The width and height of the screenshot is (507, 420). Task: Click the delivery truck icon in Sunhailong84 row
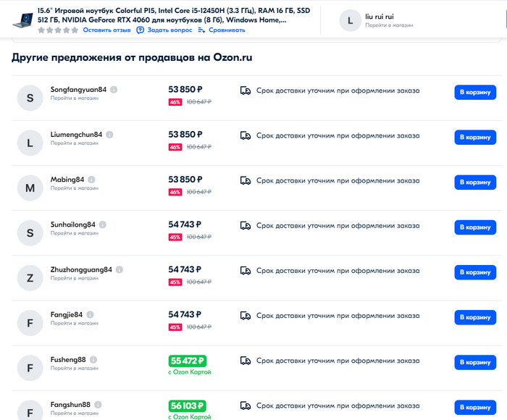coord(246,225)
